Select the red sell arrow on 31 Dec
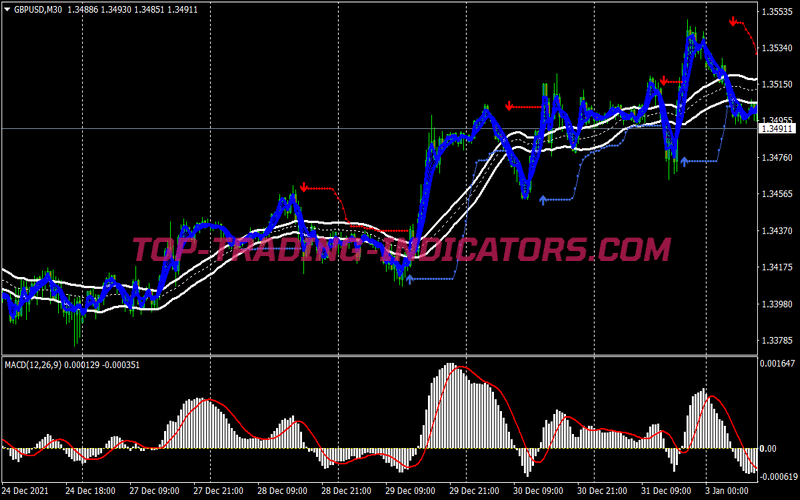800x500 pixels. pyautogui.click(x=663, y=81)
